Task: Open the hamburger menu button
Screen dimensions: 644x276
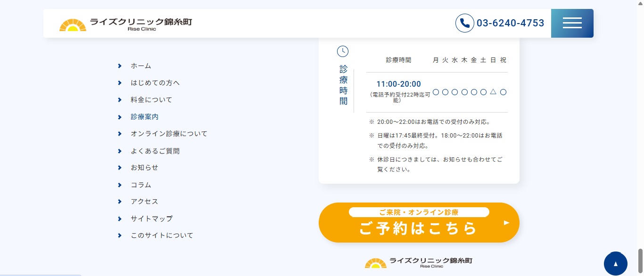Action: pyautogui.click(x=572, y=23)
